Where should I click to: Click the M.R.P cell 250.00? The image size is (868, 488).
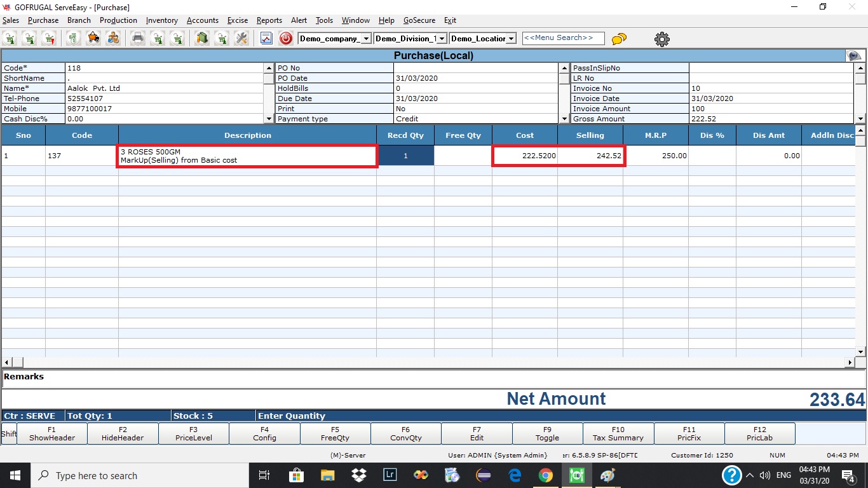[x=656, y=156]
